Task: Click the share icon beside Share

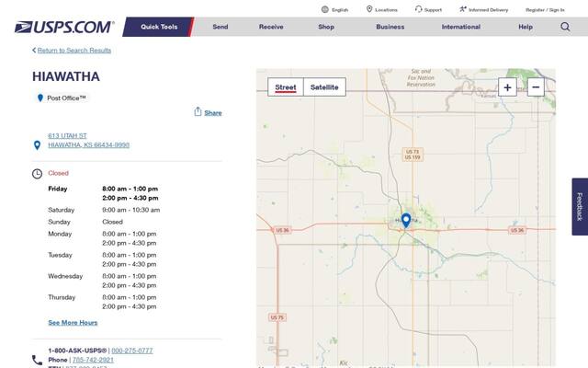Action: point(198,111)
